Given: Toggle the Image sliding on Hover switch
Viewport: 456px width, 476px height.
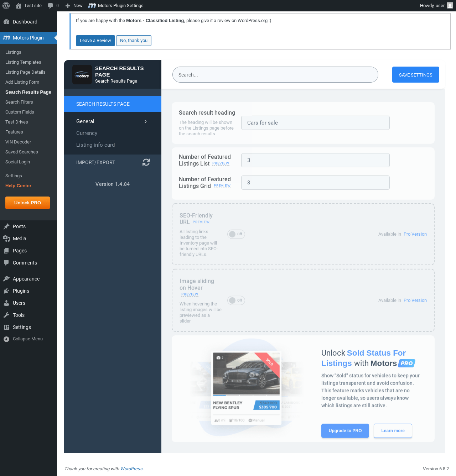Looking at the screenshot, I should click(236, 300).
